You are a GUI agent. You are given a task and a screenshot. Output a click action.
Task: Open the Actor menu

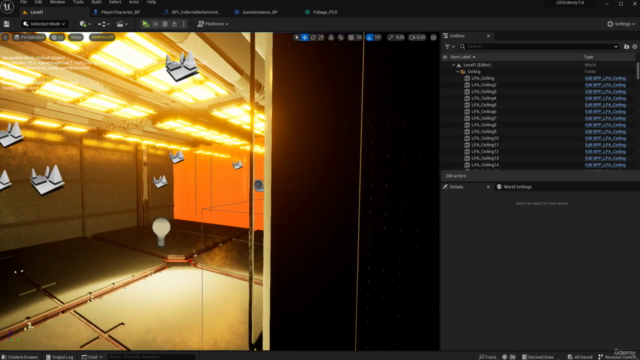(134, 2)
